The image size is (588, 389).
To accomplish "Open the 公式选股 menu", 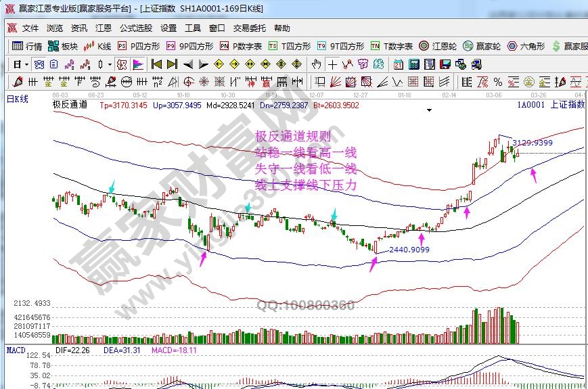I will 136,28.
